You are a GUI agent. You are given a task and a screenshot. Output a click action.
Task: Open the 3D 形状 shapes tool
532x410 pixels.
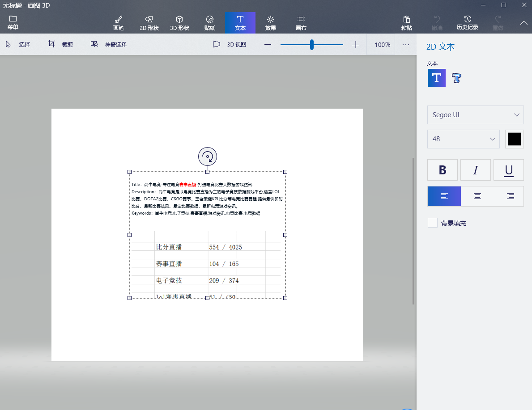point(179,23)
